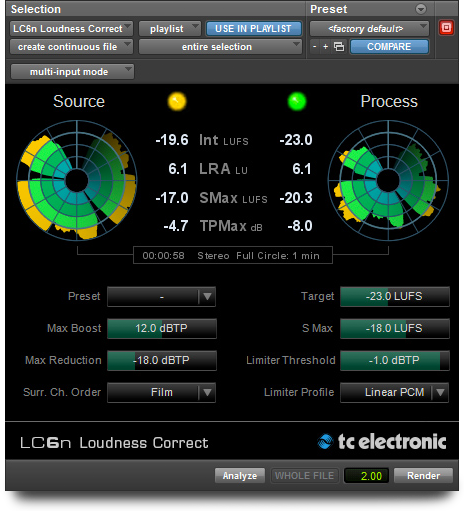Click the Source Int value -19.6
This screenshot has width=464, height=511.
pyautogui.click(x=172, y=140)
